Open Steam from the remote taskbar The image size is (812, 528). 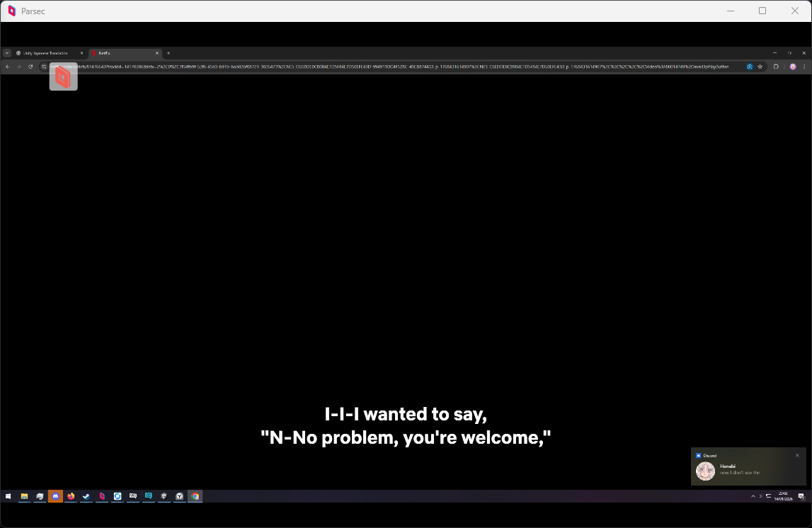click(86, 496)
